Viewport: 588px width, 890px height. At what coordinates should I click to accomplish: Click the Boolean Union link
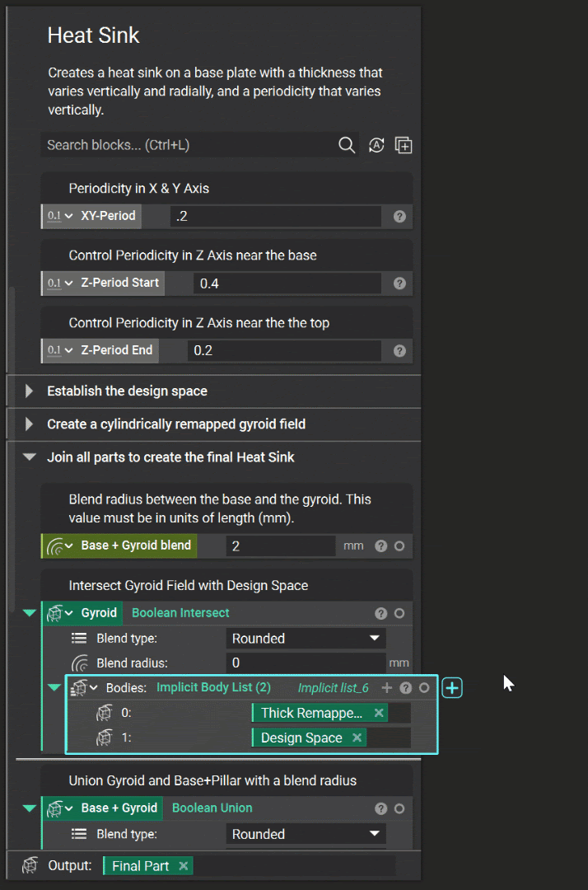click(x=212, y=808)
